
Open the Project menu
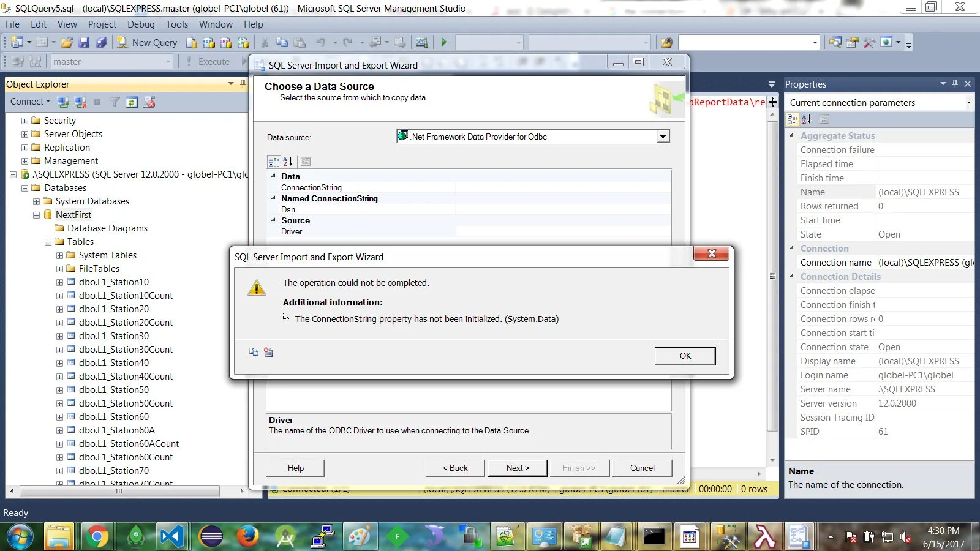click(x=102, y=24)
